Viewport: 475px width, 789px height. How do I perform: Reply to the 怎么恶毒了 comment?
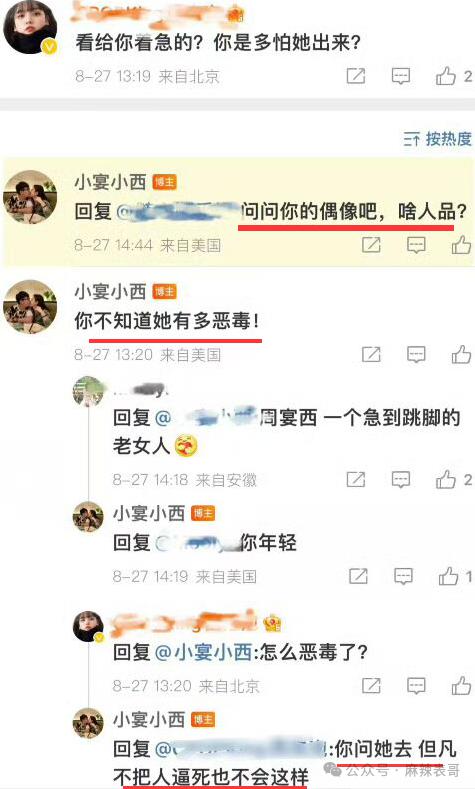click(x=416, y=685)
